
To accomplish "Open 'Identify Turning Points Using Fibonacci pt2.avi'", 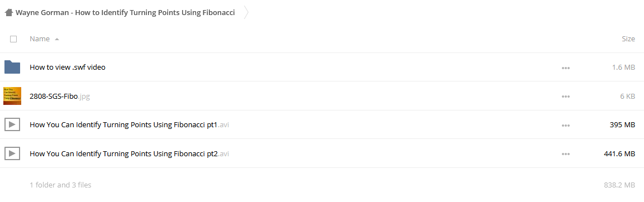I will click(129, 154).
